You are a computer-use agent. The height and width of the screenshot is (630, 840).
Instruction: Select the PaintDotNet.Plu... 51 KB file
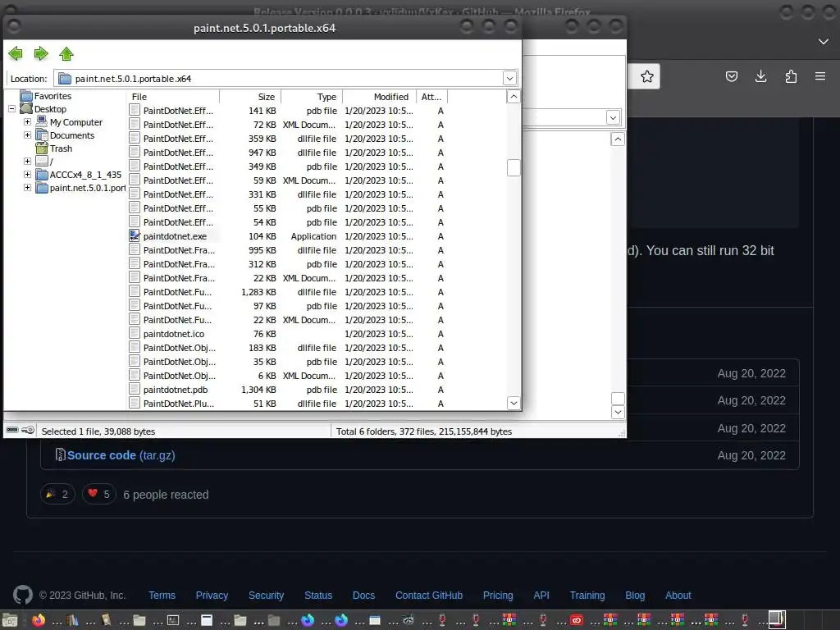point(178,404)
